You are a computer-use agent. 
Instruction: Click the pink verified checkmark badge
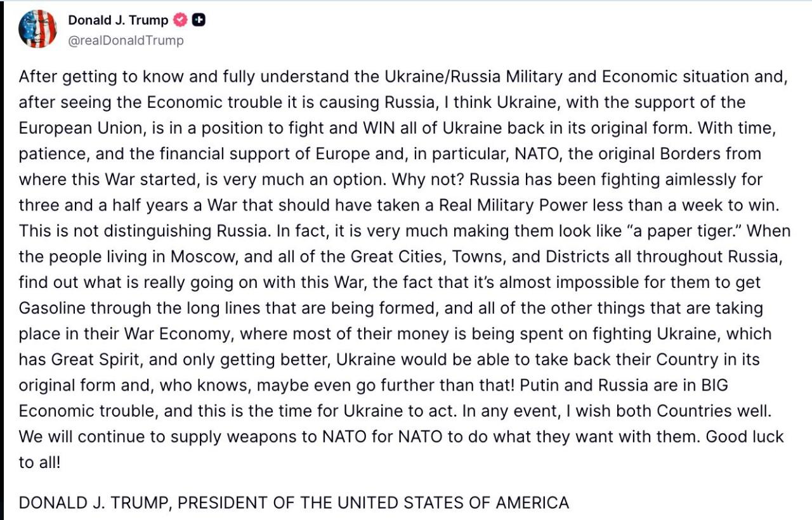(180, 20)
